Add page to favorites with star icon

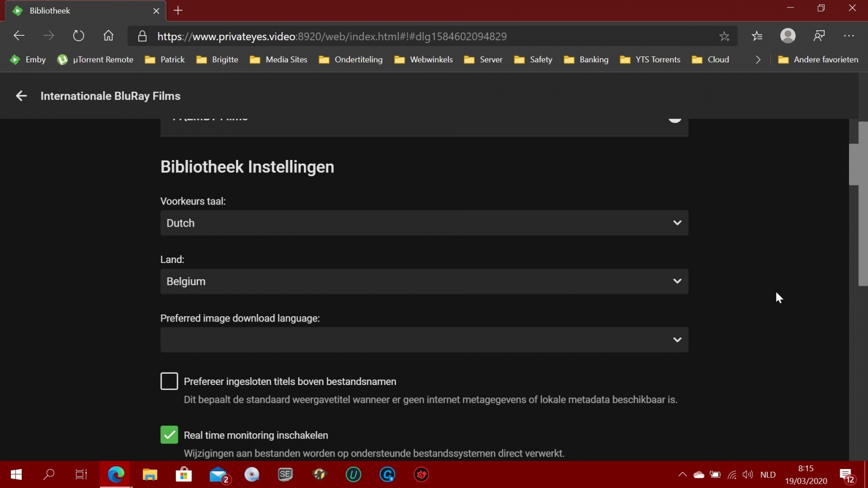[x=724, y=36]
